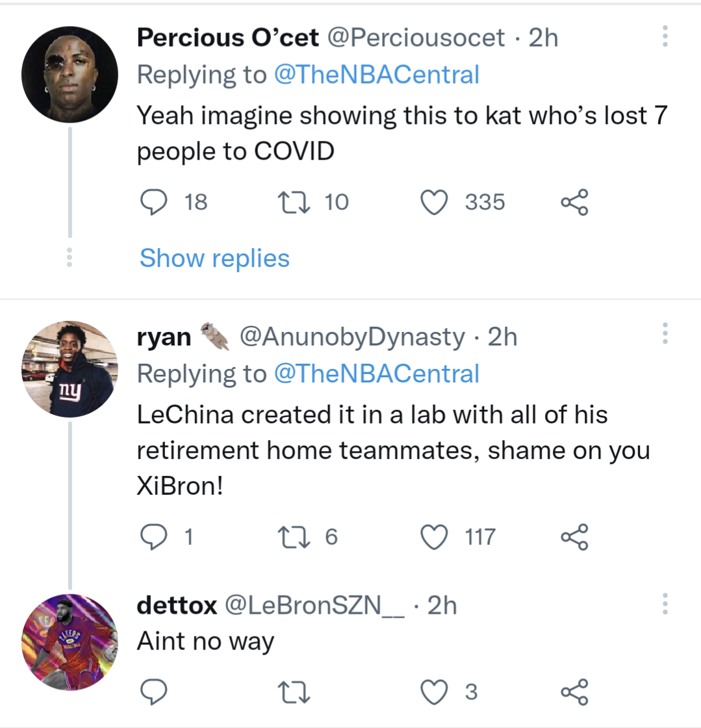The height and width of the screenshot is (728, 701).
Task: Retweet dettox's "Aint no way" tweet
Action: [294, 692]
